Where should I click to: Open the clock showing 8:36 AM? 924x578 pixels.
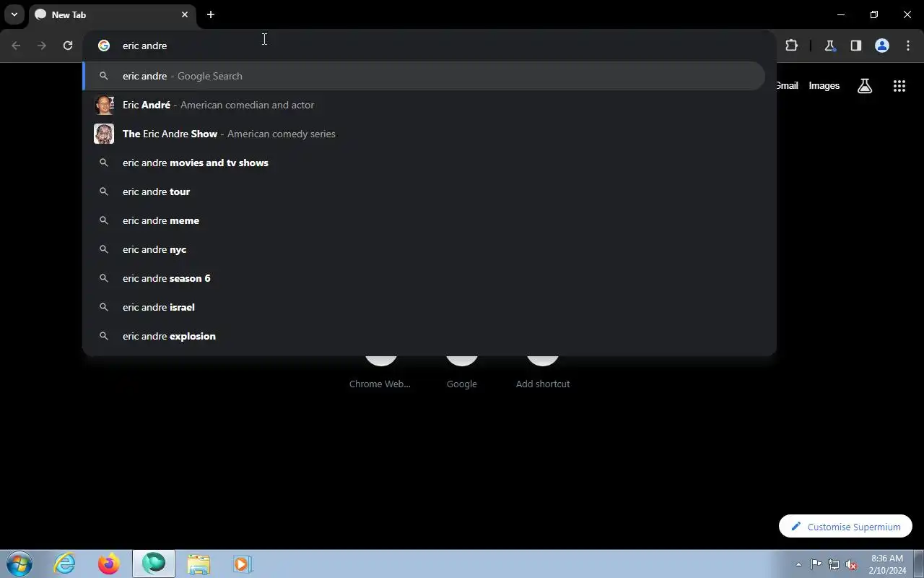click(887, 564)
